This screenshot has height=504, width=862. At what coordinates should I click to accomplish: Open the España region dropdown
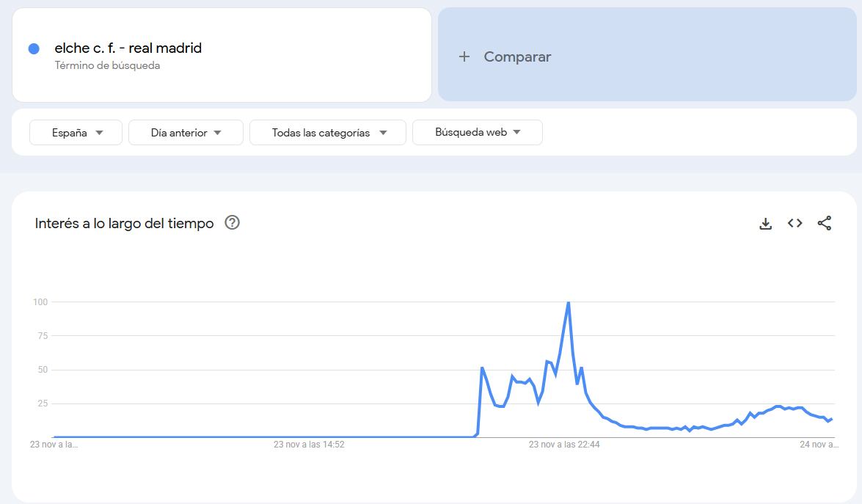coord(76,132)
